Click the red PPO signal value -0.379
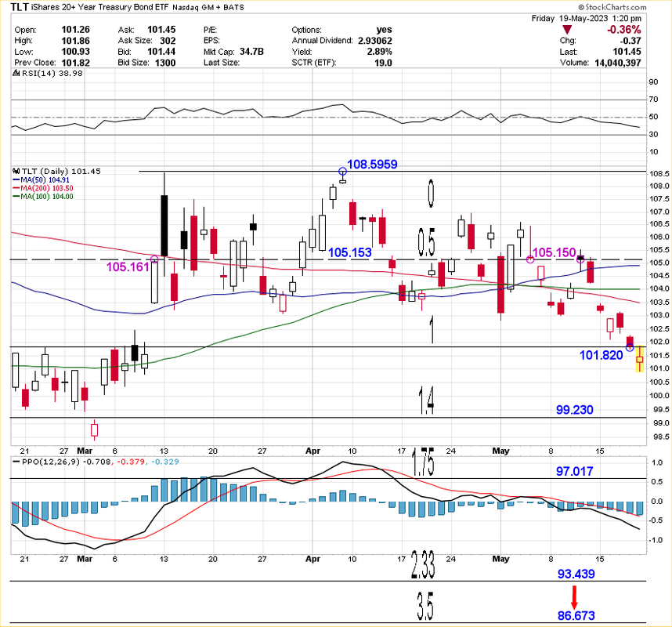 tap(131, 462)
